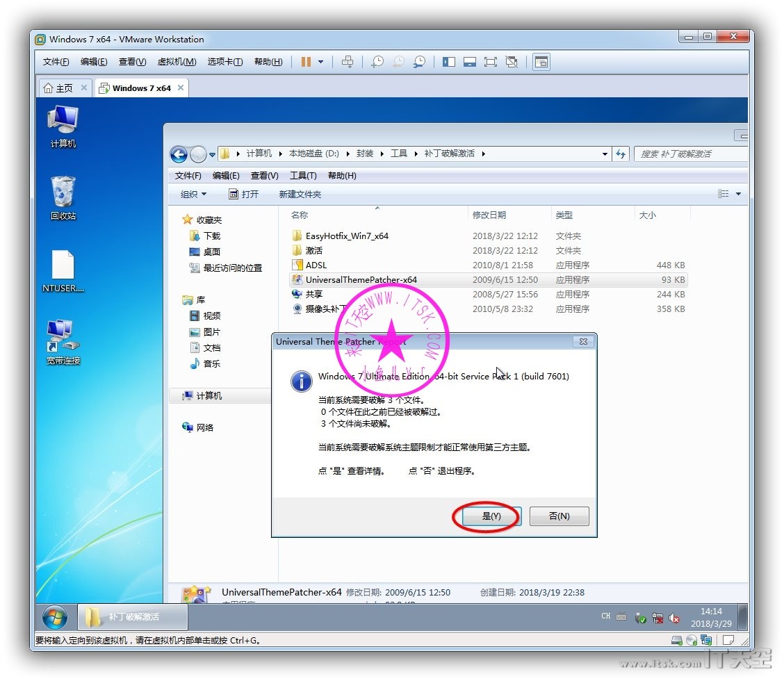Image resolution: width=784 pixels, height=681 pixels.
Task: Click the safely remove hardware tray icon
Action: (641, 618)
